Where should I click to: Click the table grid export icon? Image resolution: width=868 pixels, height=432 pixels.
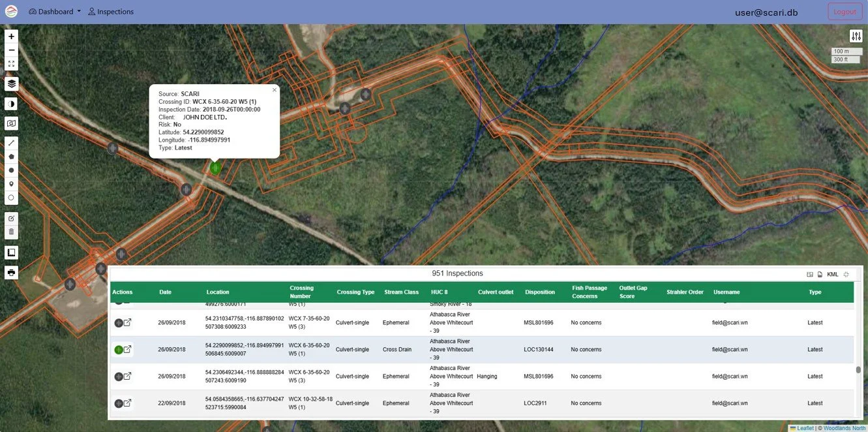[x=810, y=275]
